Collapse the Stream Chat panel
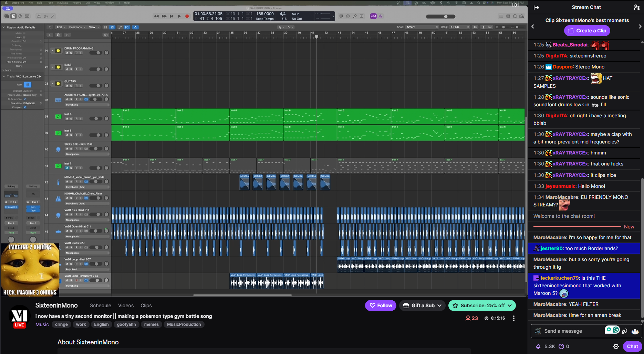 coord(536,7)
